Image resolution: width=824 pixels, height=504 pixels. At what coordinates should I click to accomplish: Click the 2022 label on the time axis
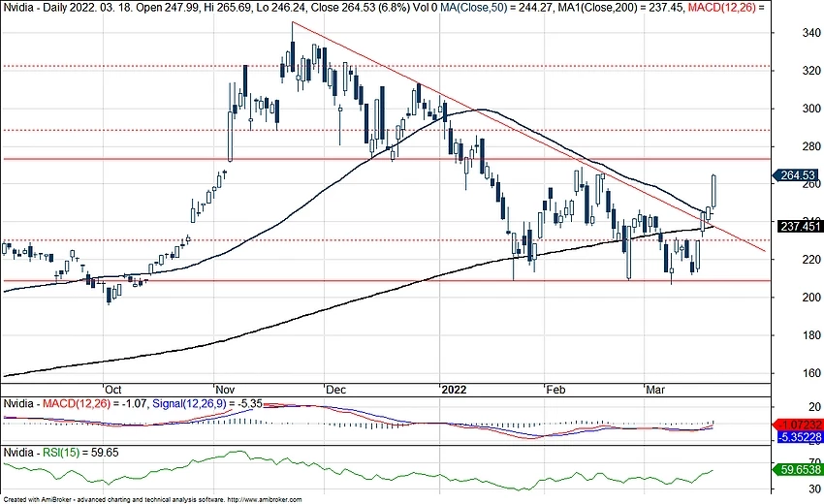point(454,390)
